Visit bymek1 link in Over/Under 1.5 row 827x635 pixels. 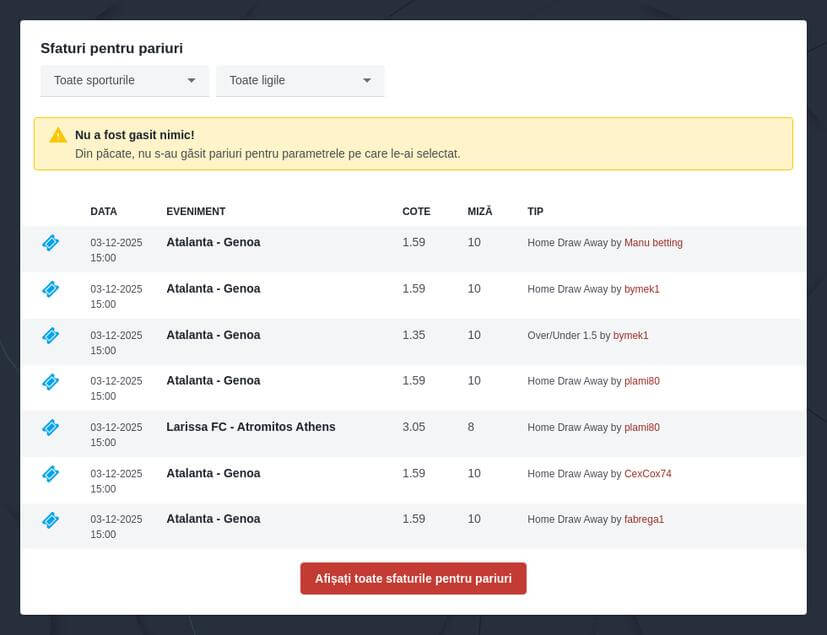click(630, 335)
